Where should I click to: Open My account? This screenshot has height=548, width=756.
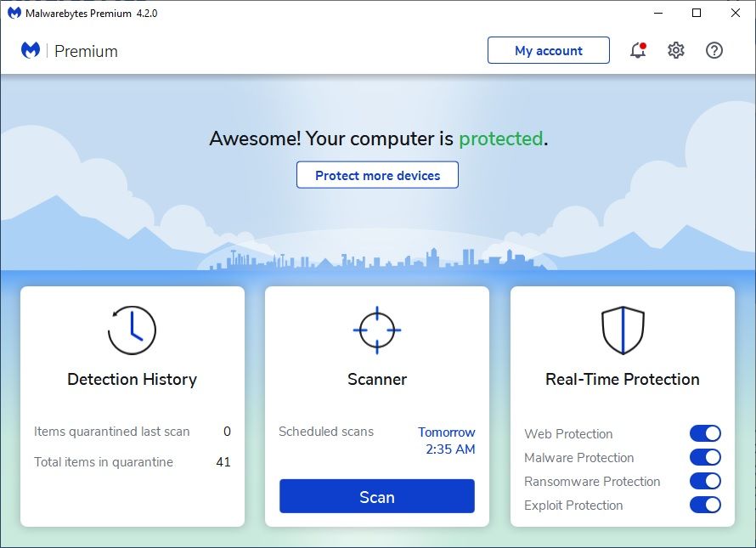coord(548,50)
